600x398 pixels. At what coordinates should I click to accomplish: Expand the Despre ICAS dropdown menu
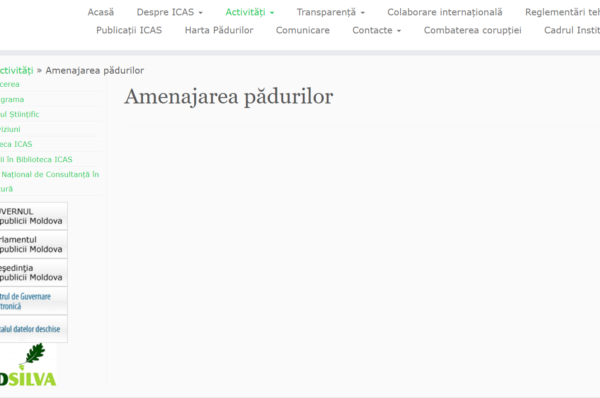pos(170,12)
